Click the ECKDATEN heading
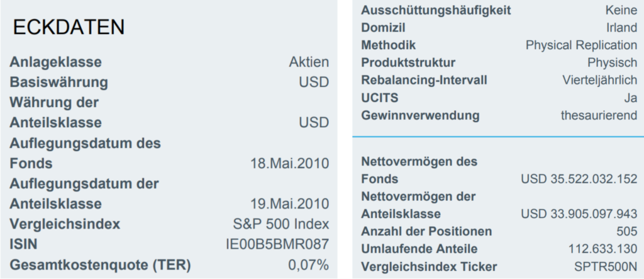644x279 pixels. [69, 27]
